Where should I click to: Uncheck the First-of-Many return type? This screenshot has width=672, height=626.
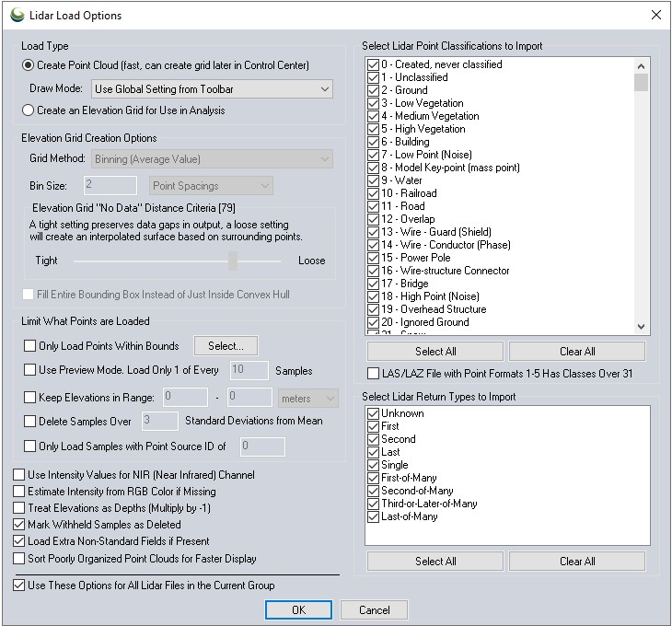373,479
